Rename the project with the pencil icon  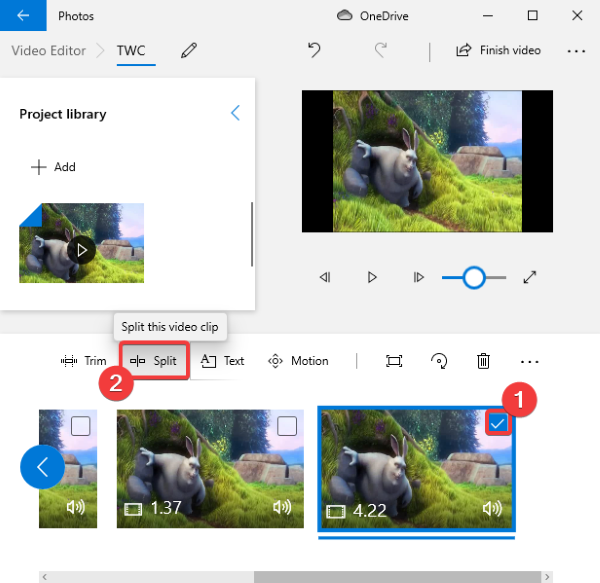tap(189, 50)
